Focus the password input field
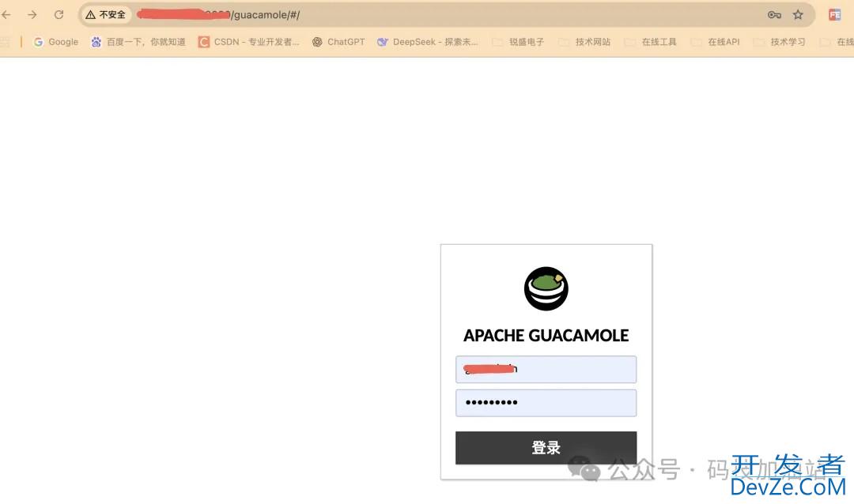 [546, 403]
